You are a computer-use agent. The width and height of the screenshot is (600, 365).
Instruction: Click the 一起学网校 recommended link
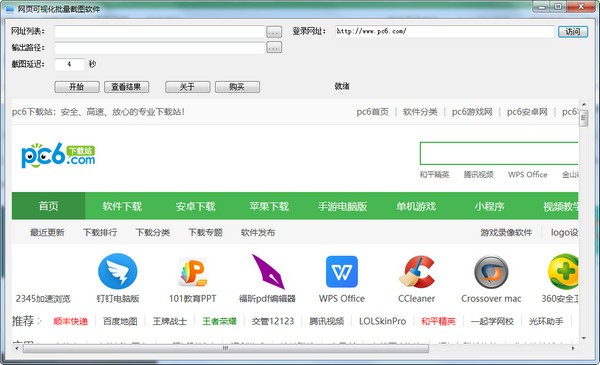tap(492, 321)
